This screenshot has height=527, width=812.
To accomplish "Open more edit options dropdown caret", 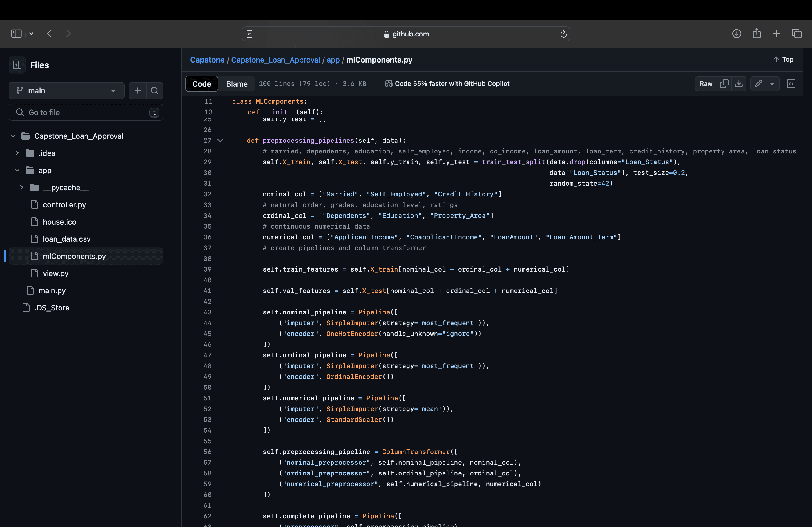I will click(x=772, y=83).
